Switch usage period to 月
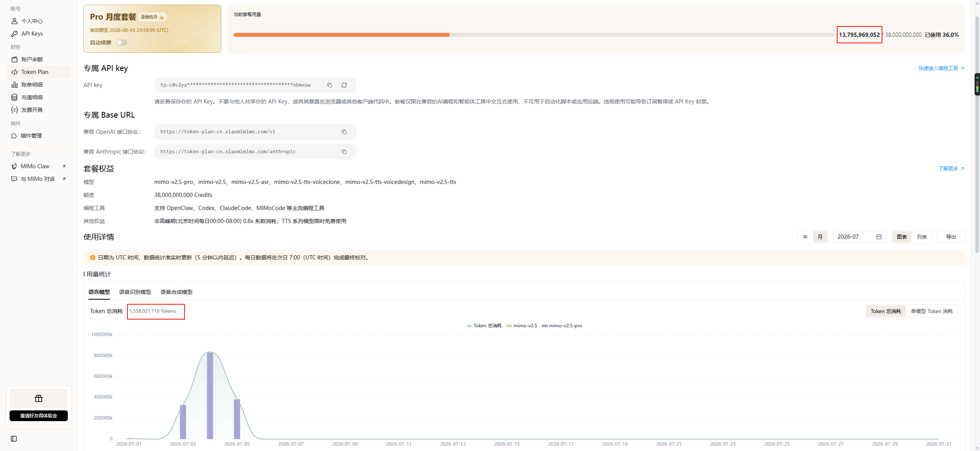 (820, 237)
